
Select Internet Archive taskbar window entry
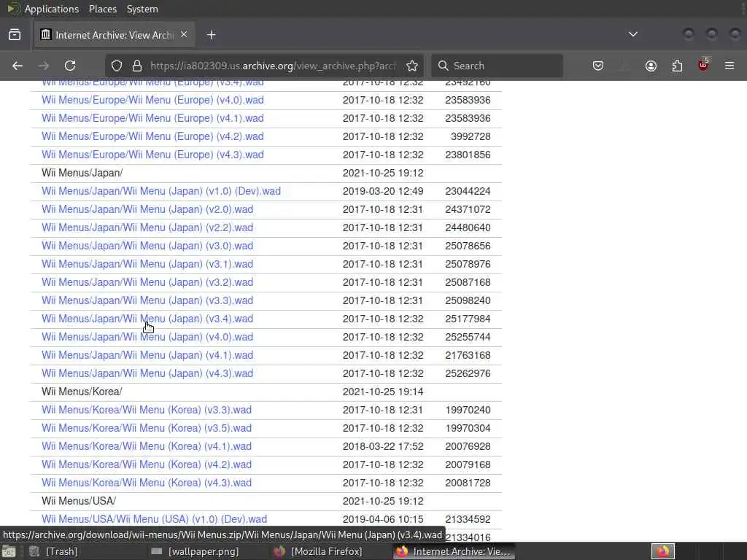(x=454, y=551)
